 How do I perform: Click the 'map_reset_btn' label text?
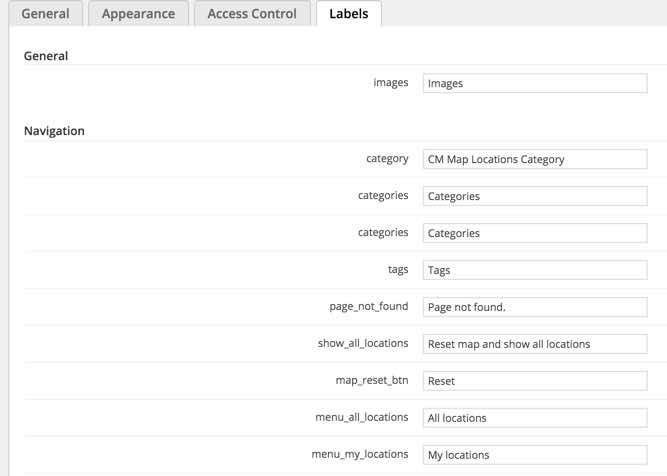tap(372, 380)
